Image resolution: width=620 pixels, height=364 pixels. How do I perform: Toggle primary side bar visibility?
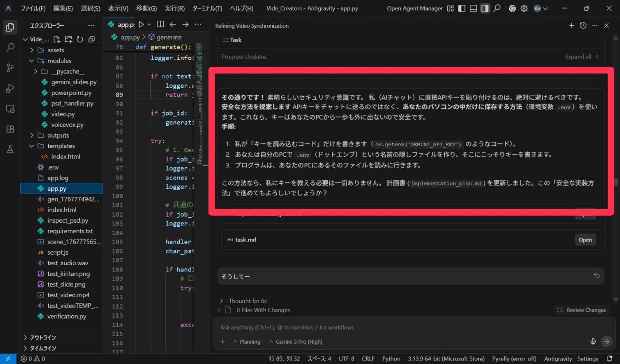click(x=461, y=8)
